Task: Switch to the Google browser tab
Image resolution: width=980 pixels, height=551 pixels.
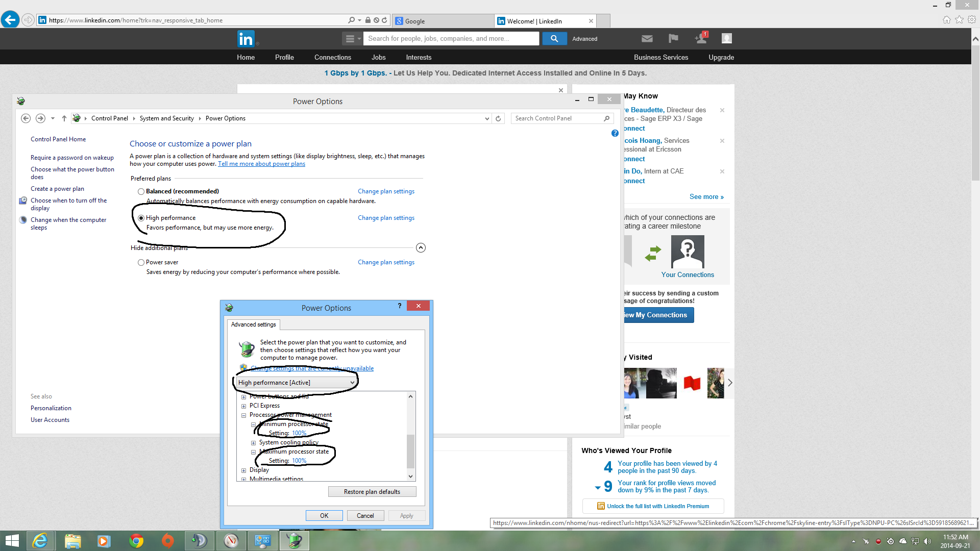Action: tap(442, 21)
